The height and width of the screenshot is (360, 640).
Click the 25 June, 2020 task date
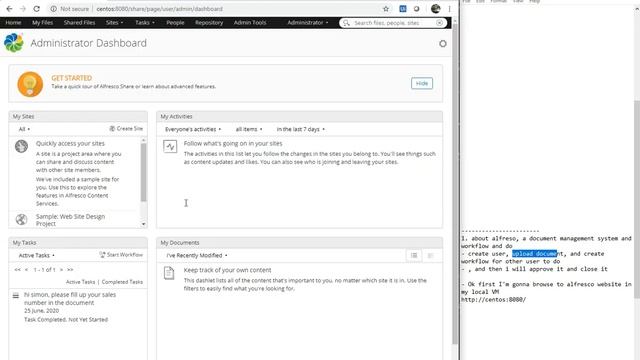pos(41,311)
